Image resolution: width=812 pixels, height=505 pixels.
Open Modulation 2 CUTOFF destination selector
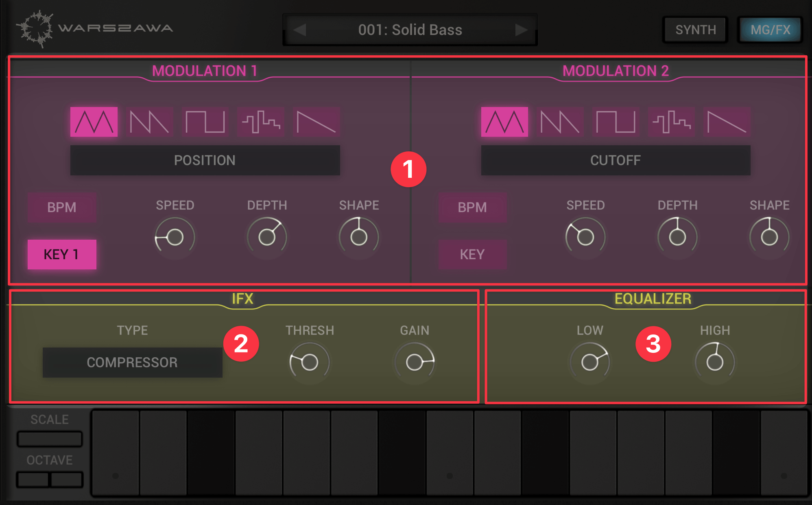[616, 160]
